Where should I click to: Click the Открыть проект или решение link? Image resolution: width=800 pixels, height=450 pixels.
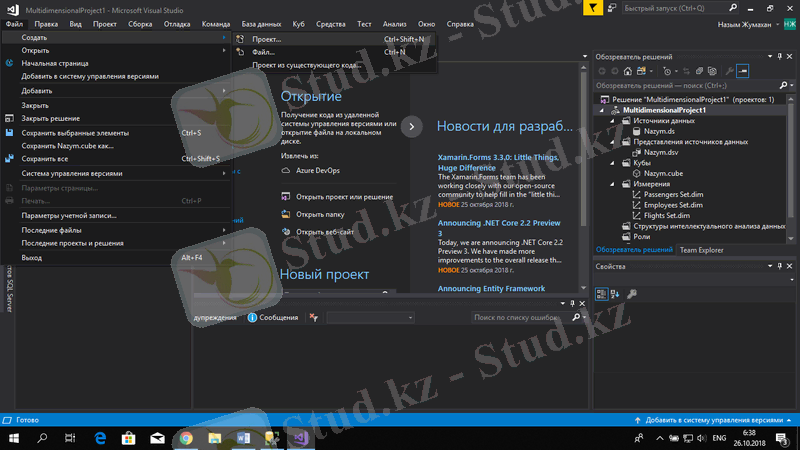(x=344, y=197)
